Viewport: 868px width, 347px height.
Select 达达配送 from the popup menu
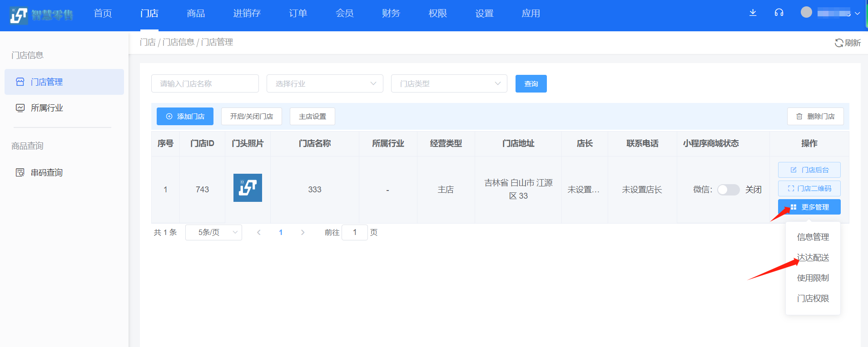tap(813, 258)
